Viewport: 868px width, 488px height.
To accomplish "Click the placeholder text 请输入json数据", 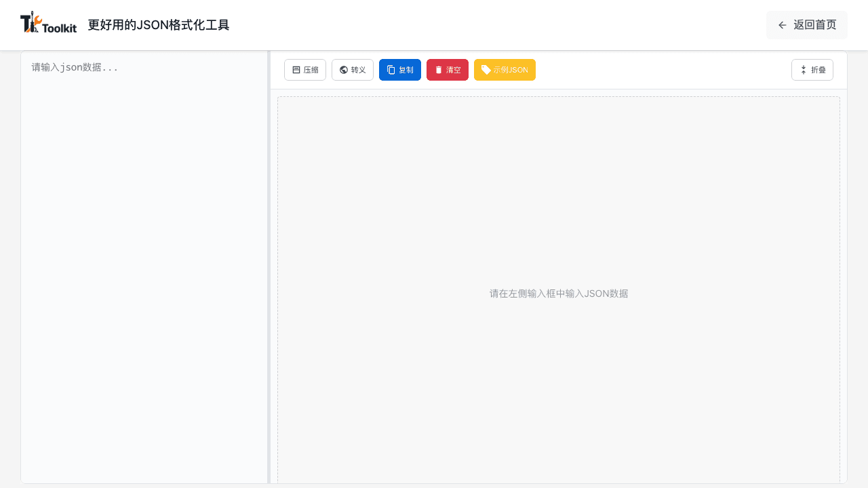I will pos(74,67).
